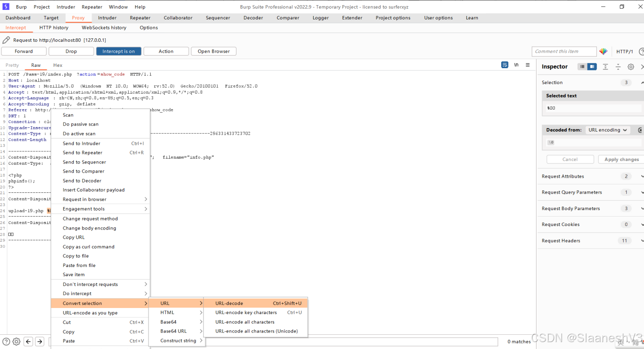
Task: Click the Open Browser button
Action: pos(214,51)
